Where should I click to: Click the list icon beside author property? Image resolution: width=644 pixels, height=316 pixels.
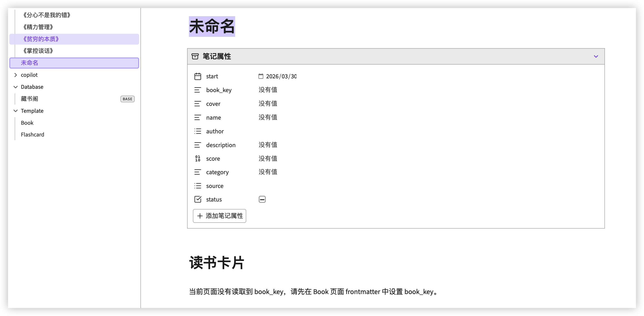[x=198, y=131]
